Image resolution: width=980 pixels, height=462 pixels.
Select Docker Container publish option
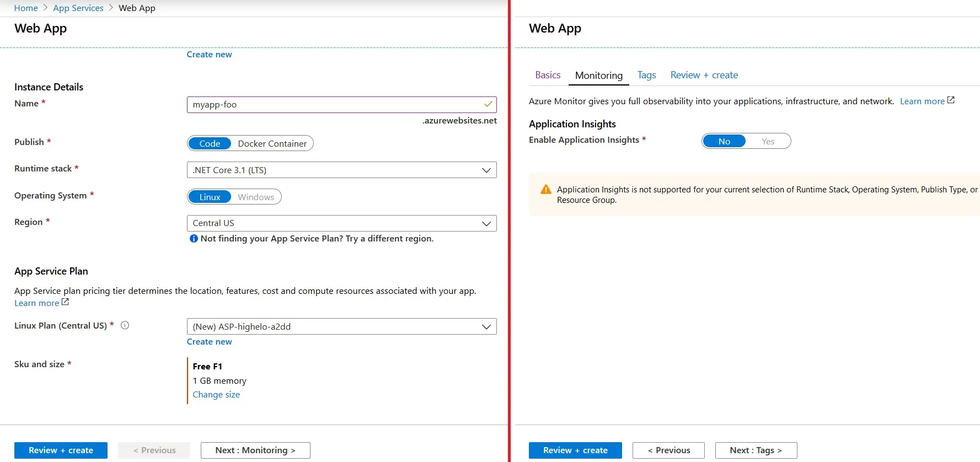pyautogui.click(x=272, y=143)
